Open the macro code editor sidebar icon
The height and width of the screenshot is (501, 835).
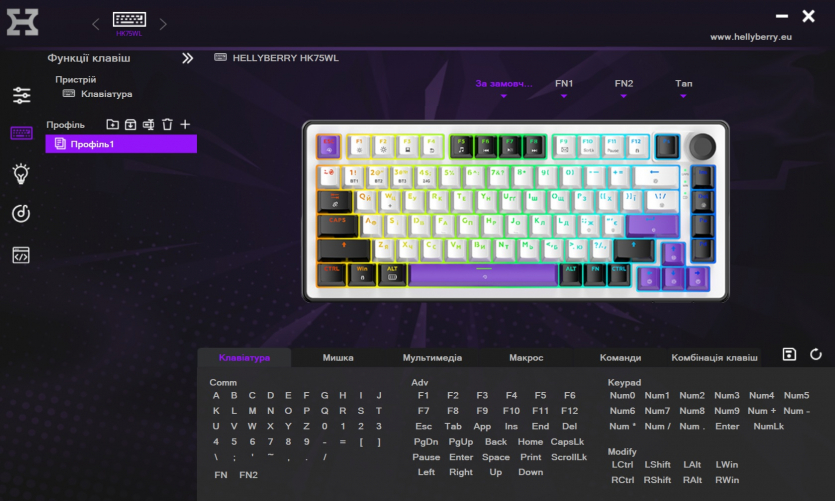click(21, 255)
